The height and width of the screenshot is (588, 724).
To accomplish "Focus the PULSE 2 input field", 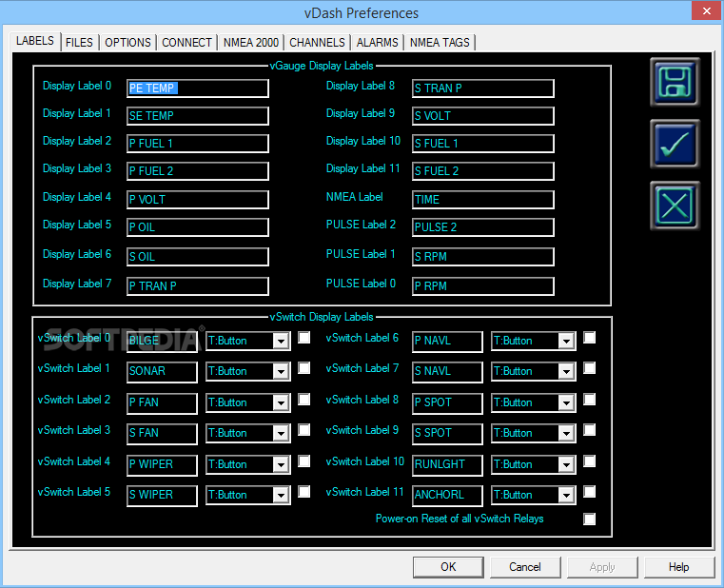I will 483,227.
